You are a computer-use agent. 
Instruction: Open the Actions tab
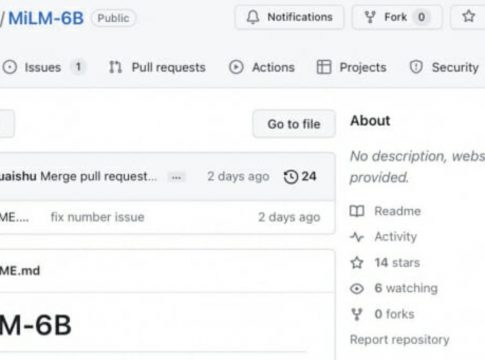262,67
